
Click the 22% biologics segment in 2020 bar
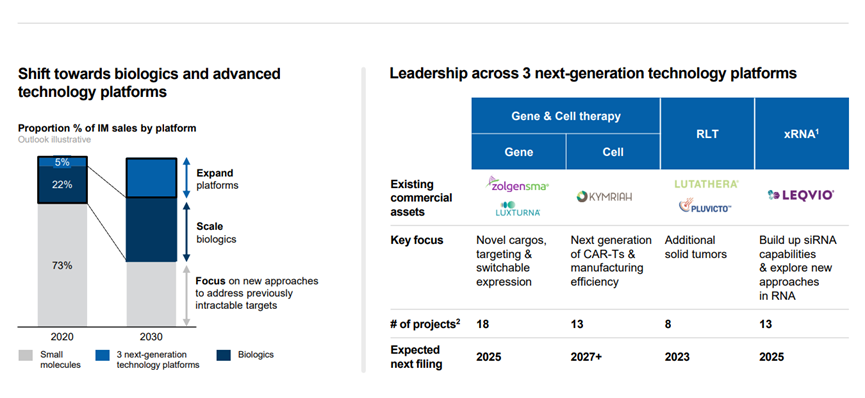62,185
